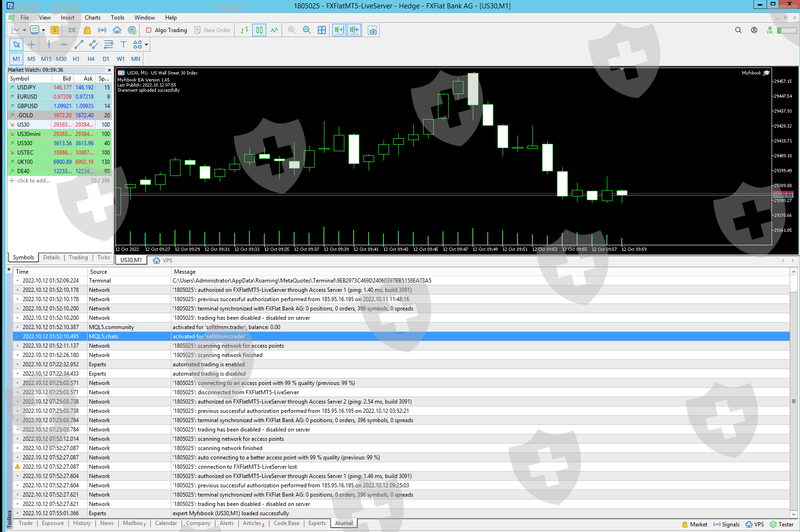Toggle Algo Trading on
This screenshot has width=800, height=532.
coord(167,30)
